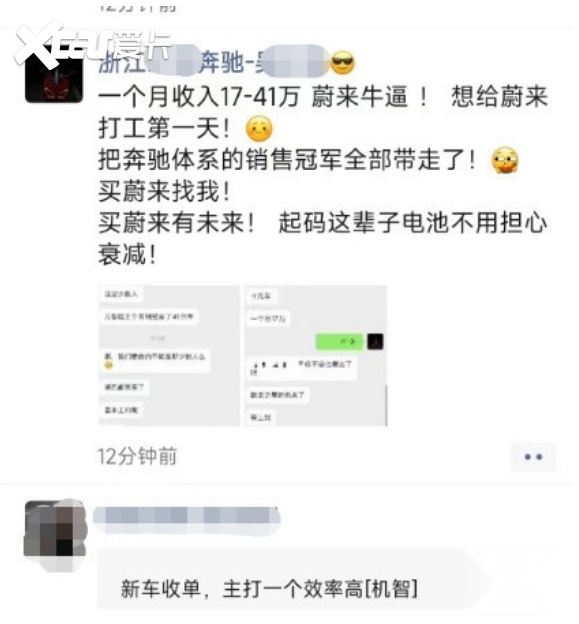Image resolution: width=579 pixels, height=624 pixels.
Task: Click green chat bubble inside right thumbnail
Action: [339, 341]
